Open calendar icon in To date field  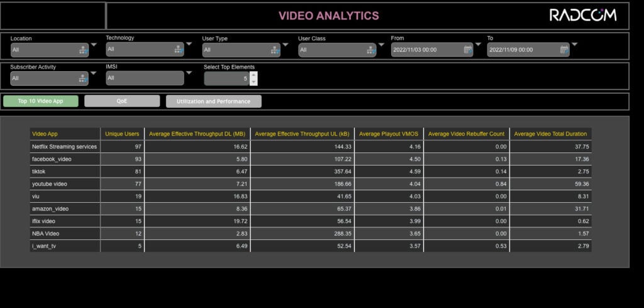564,50
